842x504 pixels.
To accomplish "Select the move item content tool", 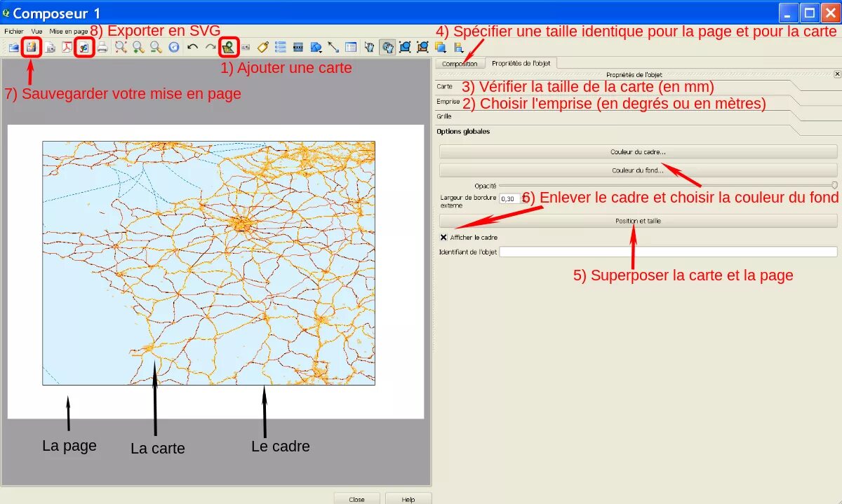I will click(x=387, y=48).
